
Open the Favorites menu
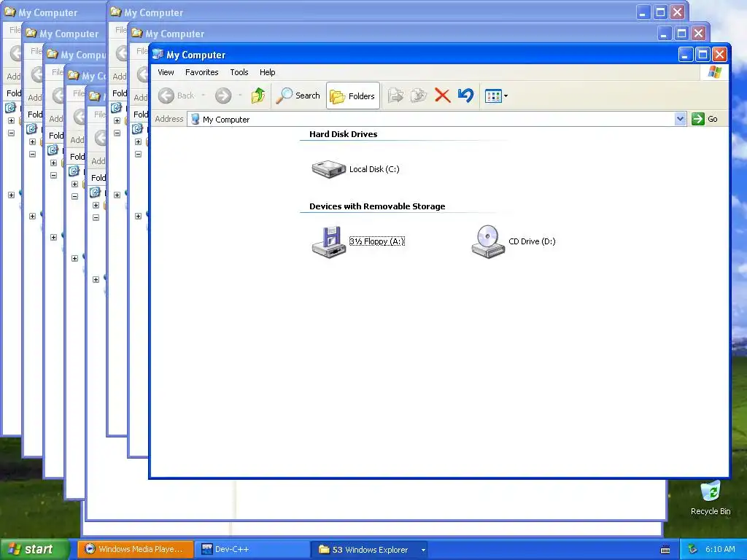coord(202,72)
